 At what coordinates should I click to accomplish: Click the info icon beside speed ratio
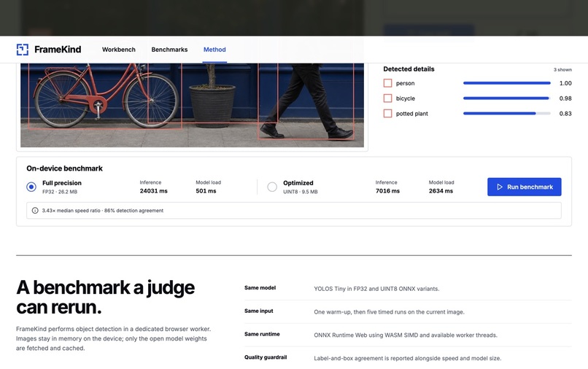pos(35,210)
